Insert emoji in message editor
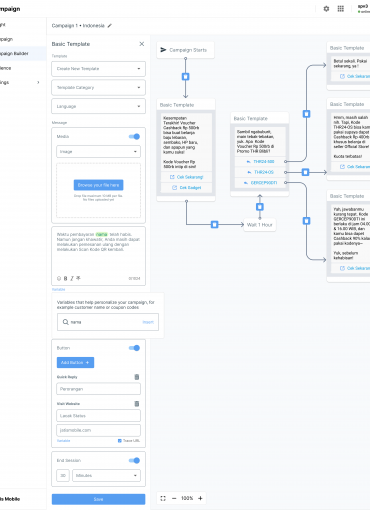 click(59, 278)
